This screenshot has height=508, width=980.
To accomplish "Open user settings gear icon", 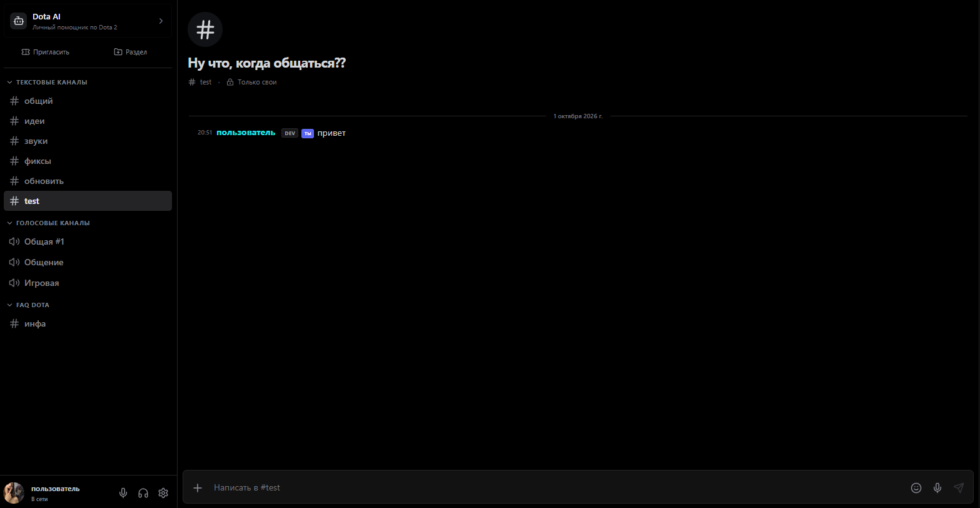I will 163,493.
